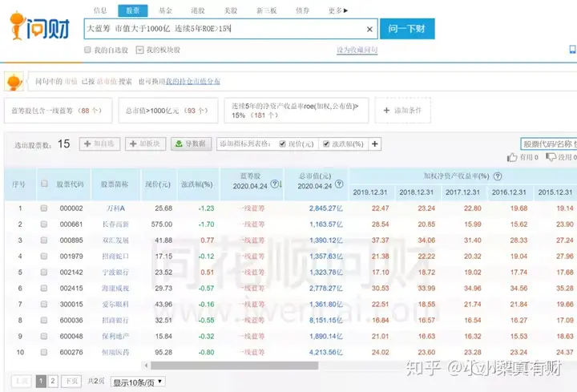Check the box for 600036 招商银行 row

coord(44,320)
